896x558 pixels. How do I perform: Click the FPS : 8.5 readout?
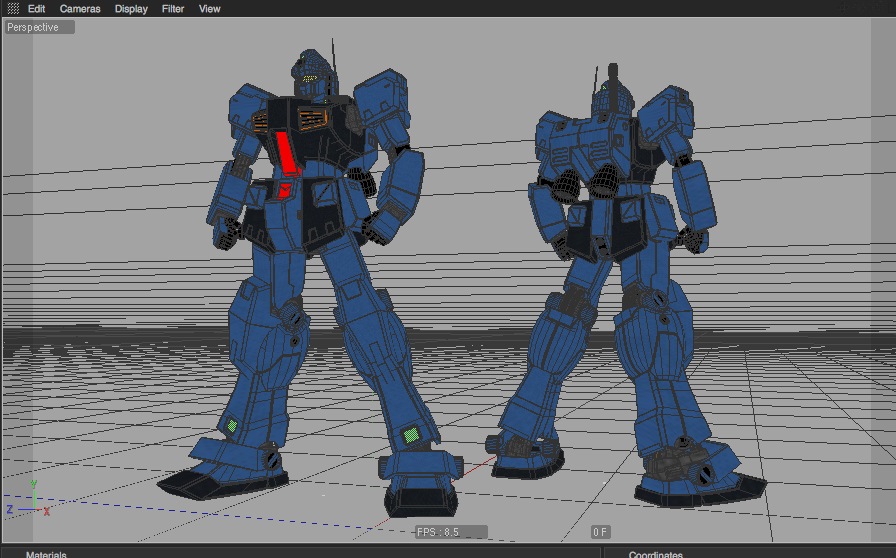click(x=451, y=532)
